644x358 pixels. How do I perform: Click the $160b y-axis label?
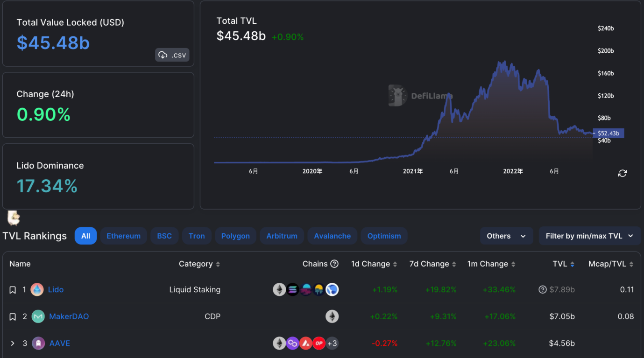coord(606,73)
